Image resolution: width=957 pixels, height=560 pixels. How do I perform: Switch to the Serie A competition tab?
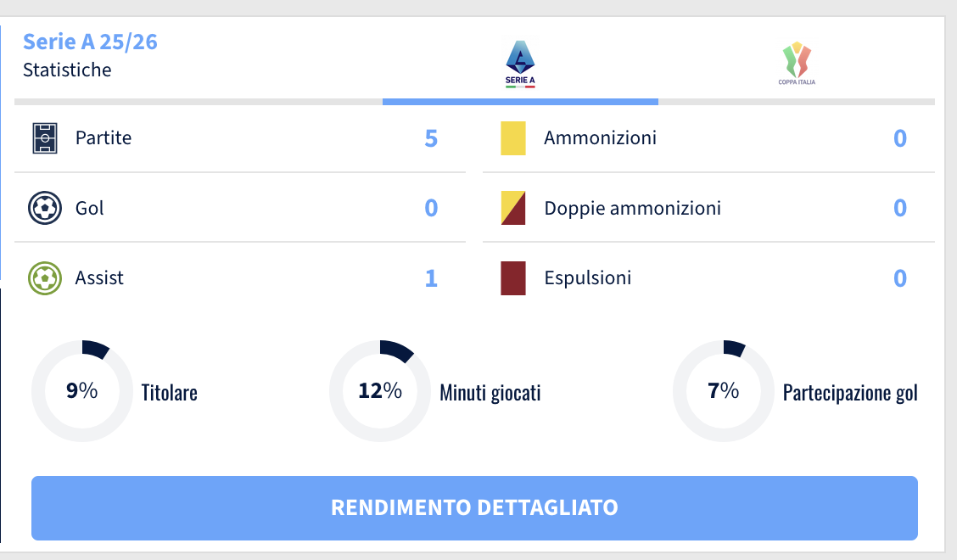click(x=520, y=67)
